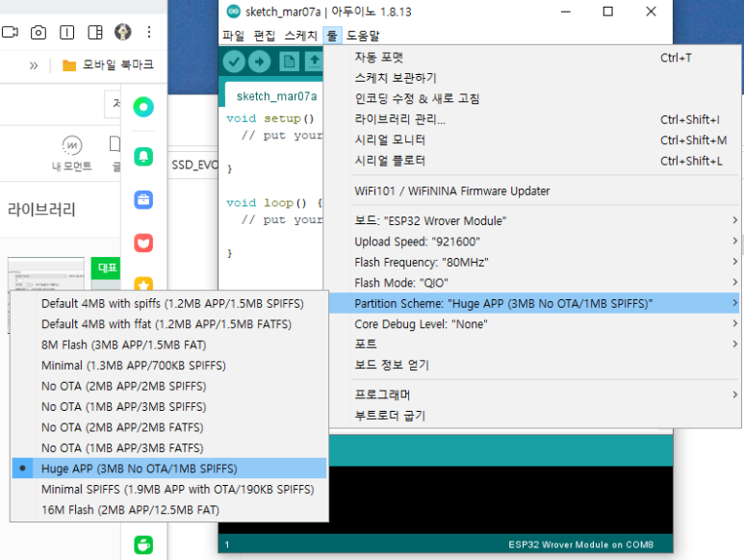Click the browser screenshot camera icon

[38, 33]
